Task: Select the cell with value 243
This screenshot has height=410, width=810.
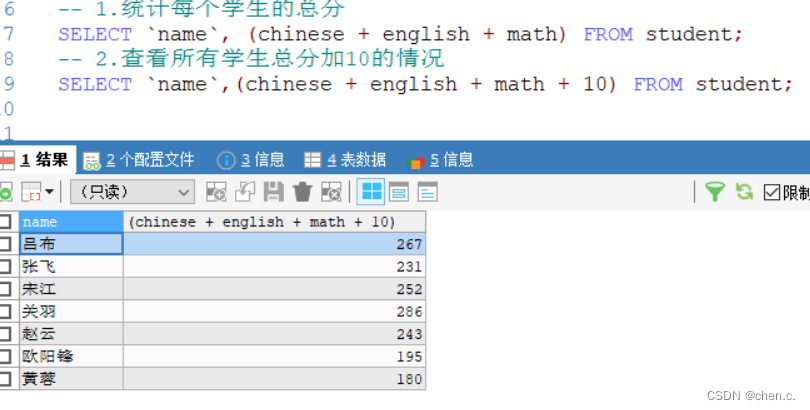Action: click(x=274, y=334)
